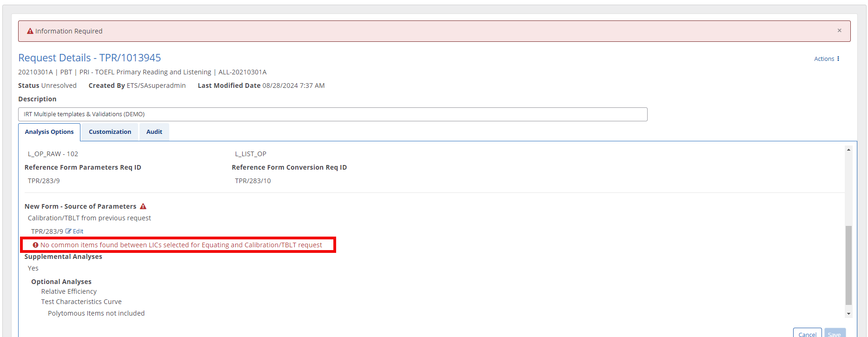Click the Relative Efficiency entry
868x337 pixels.
click(x=69, y=291)
